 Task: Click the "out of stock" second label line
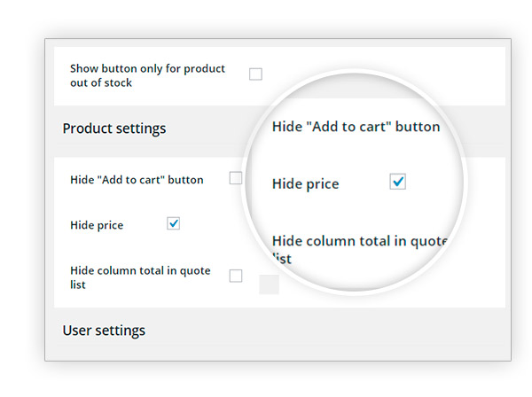click(x=101, y=82)
